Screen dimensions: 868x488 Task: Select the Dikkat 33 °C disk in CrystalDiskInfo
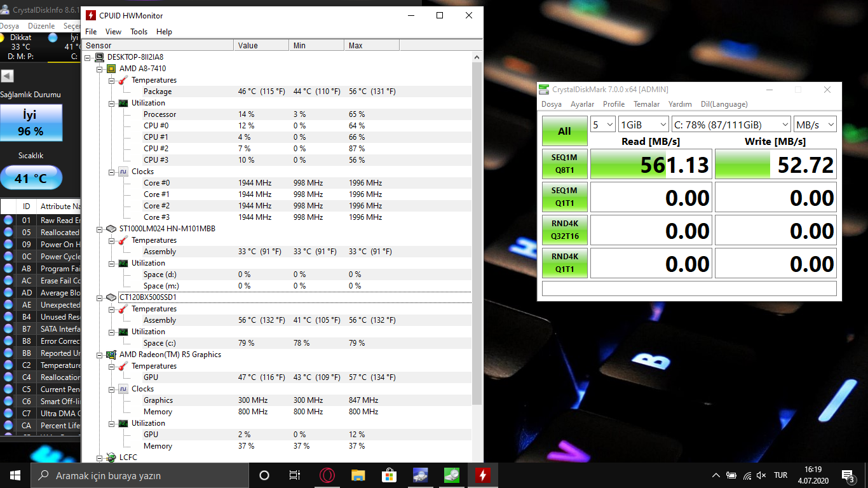click(21, 46)
